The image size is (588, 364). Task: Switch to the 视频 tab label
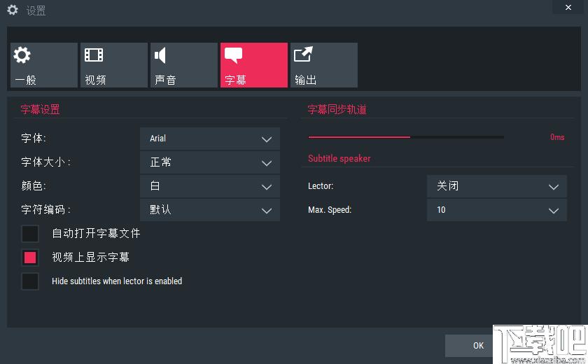click(x=95, y=80)
